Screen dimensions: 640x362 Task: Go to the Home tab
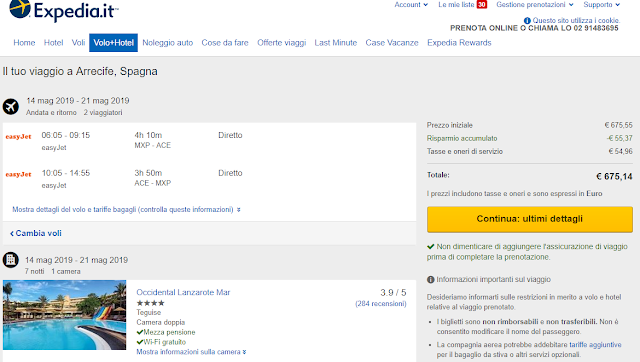tap(24, 43)
